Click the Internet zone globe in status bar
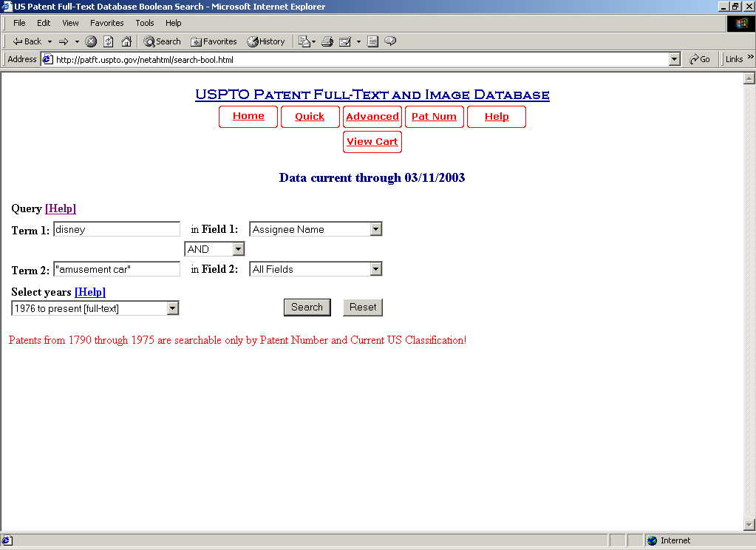The height and width of the screenshot is (550, 756). click(x=653, y=540)
